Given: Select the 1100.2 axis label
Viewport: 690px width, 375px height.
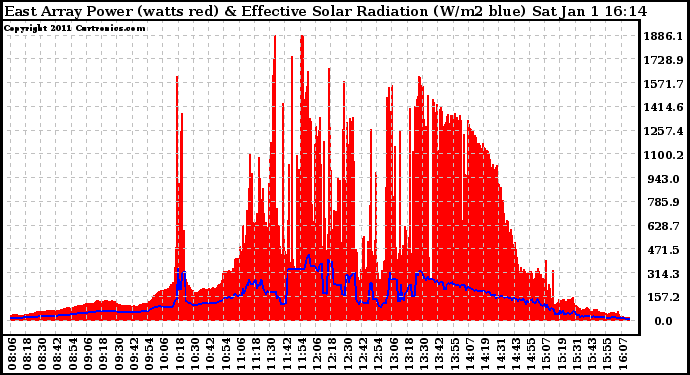Looking at the screenshot, I should tap(663, 155).
